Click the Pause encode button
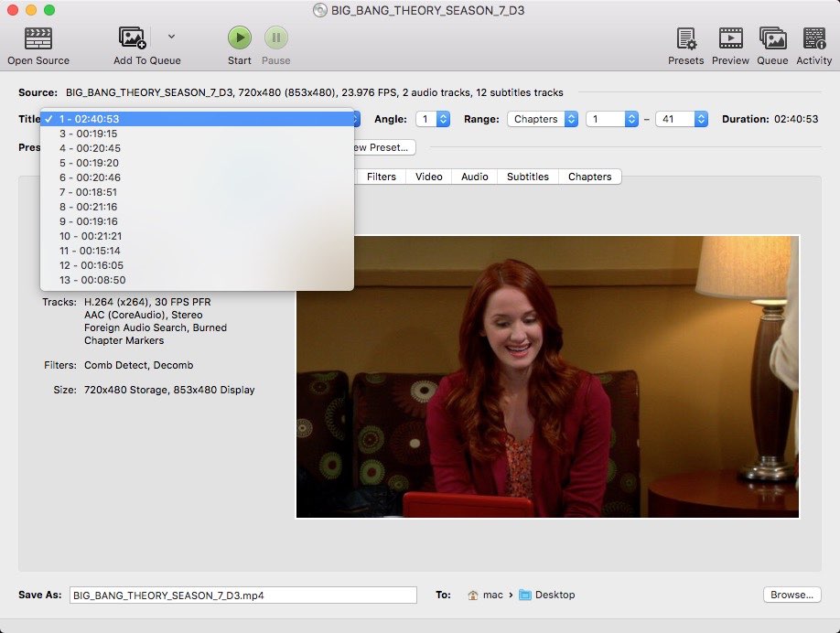Image resolution: width=840 pixels, height=633 pixels. coord(276,38)
